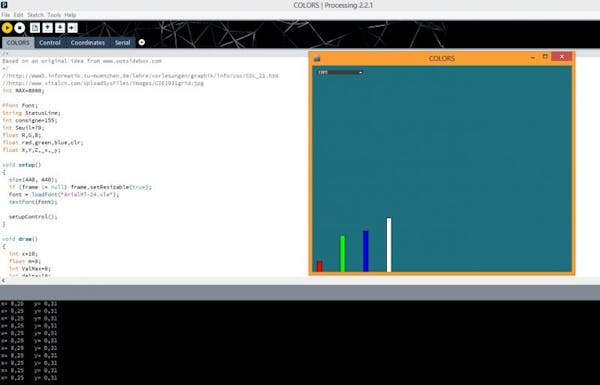Click the loadFont code line
Viewport: 600px width, 385px height.
point(64,195)
